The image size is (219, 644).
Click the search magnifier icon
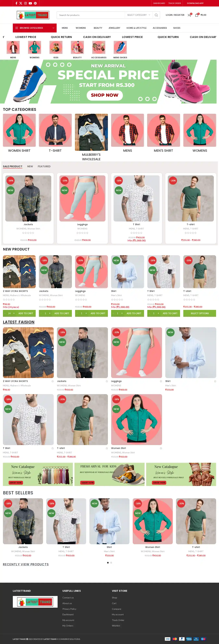156,15
